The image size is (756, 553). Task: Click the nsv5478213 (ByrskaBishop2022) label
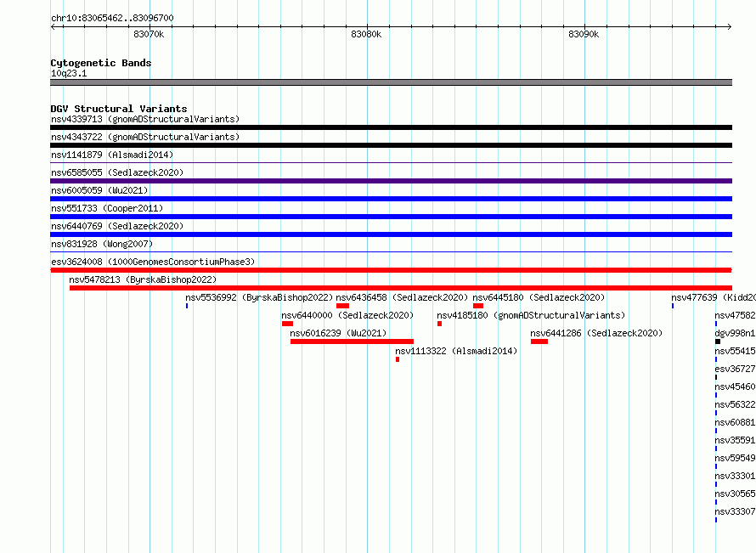tap(143, 279)
